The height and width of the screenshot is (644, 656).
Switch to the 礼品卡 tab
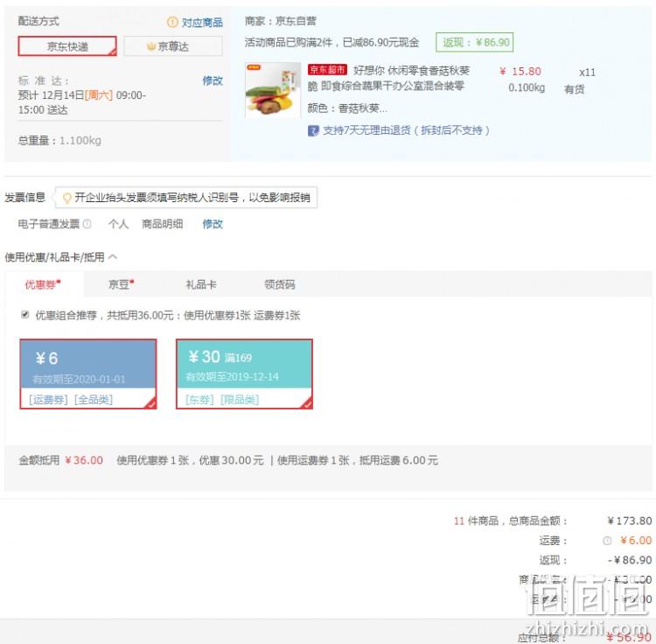pos(201,284)
